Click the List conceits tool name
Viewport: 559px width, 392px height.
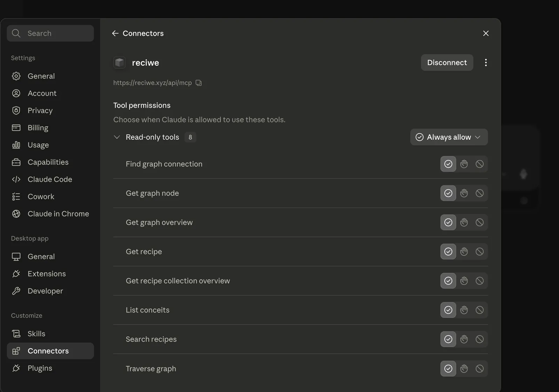147,310
